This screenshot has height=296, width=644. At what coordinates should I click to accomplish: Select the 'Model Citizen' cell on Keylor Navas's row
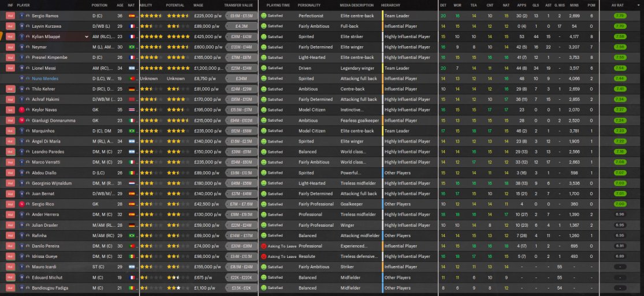312,110
